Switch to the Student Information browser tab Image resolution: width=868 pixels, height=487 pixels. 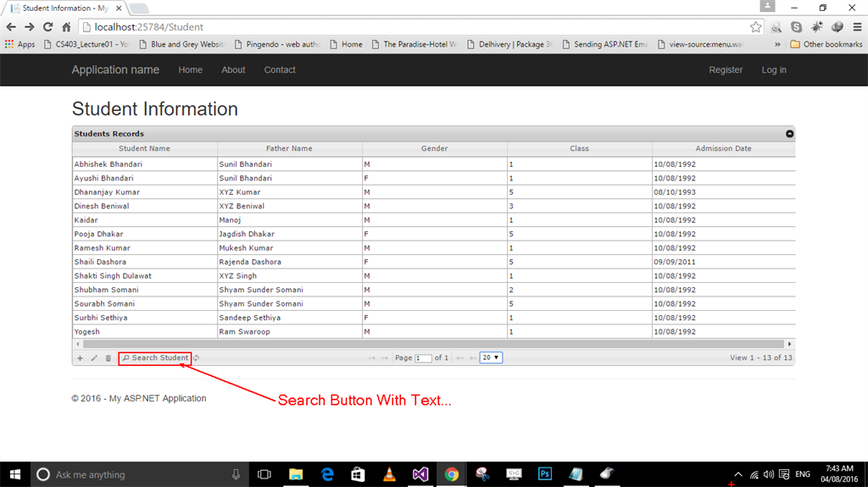65,8
